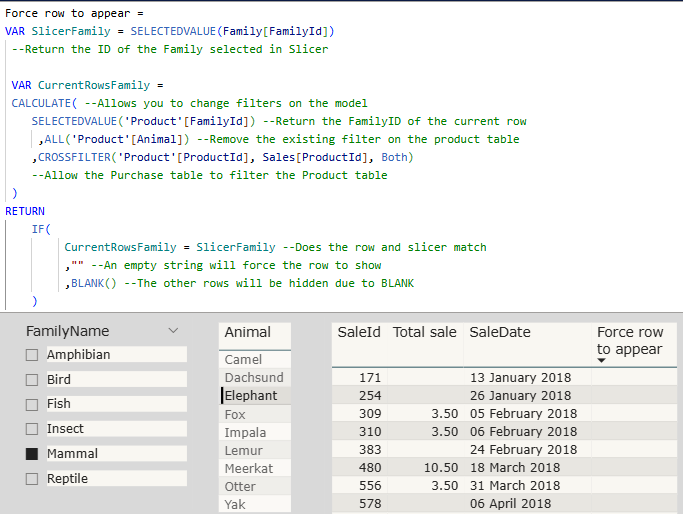Click the date 18 March 2018
Screen dimensions: 683x514
coord(515,467)
